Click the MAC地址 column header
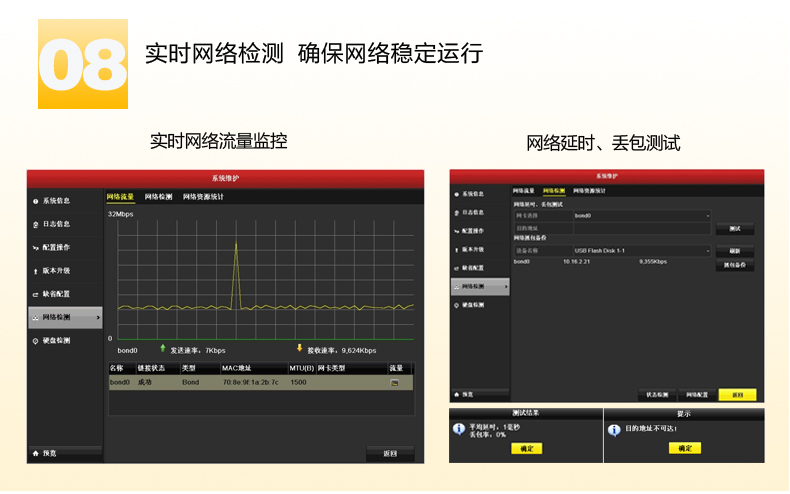Screen dimensions: 790x494 pos(236,368)
